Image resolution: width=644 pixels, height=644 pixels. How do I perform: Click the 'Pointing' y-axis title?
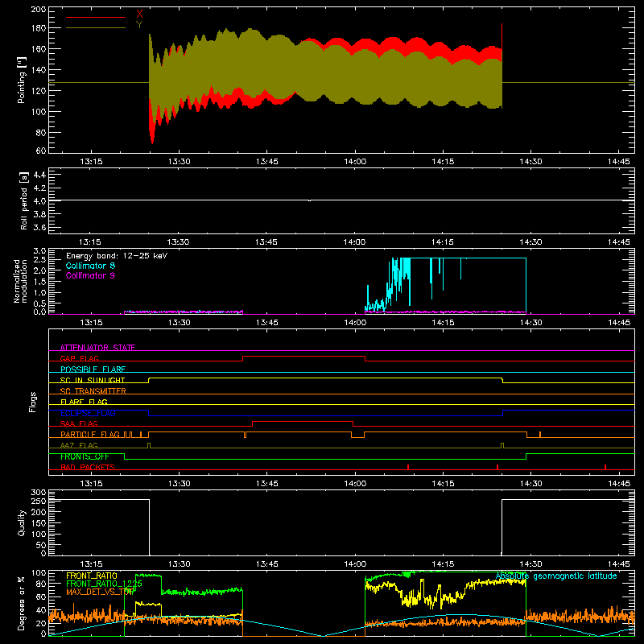click(x=22, y=80)
